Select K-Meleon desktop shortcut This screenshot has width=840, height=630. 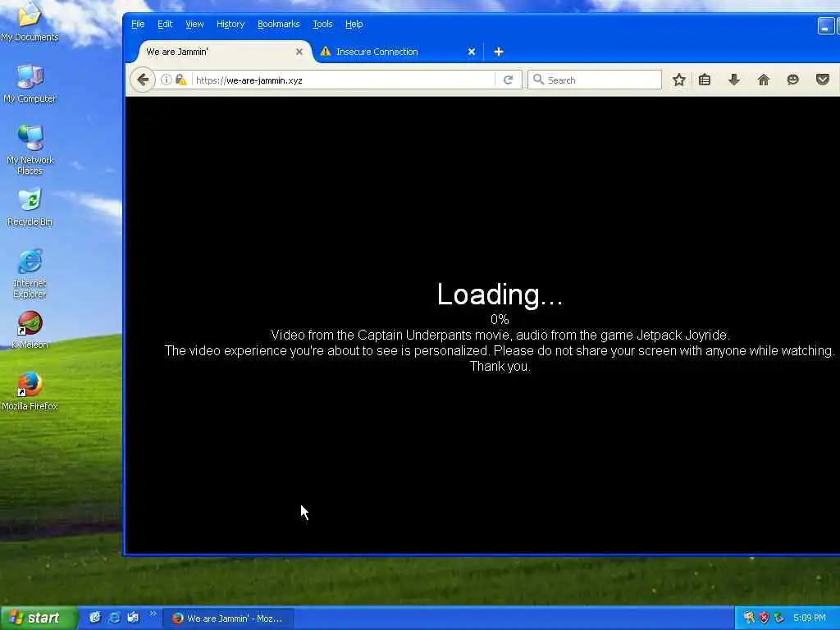point(30,330)
